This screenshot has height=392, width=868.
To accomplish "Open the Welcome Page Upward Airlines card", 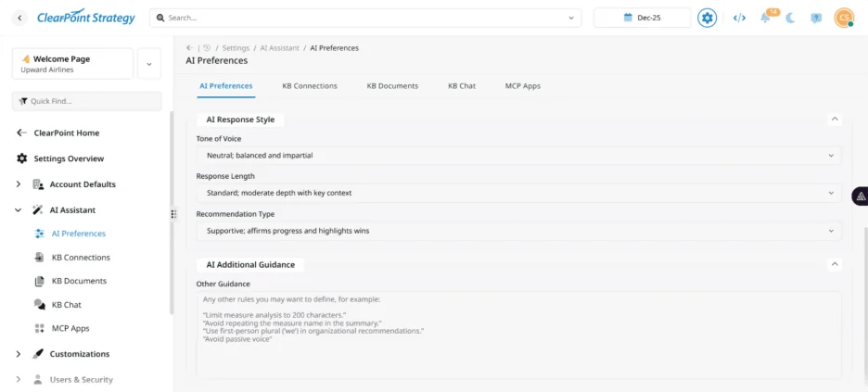I will point(72,64).
